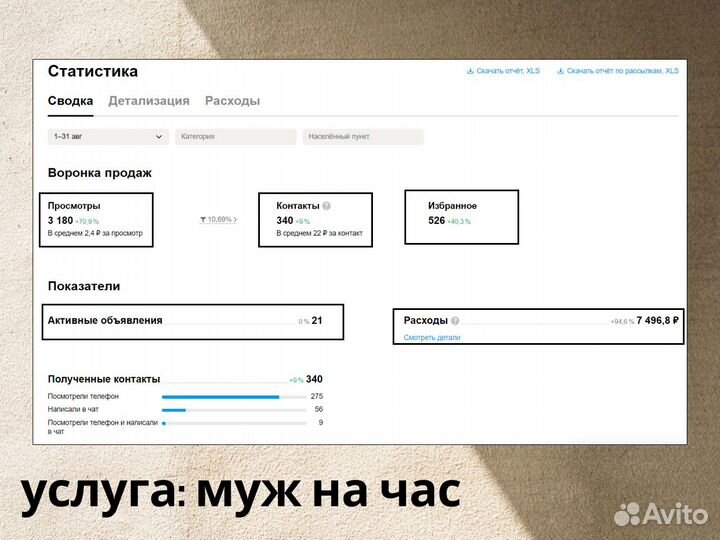This screenshot has height=540, width=720.
Task: Open the Смотреть детали link under Расходы
Action: coord(432,338)
